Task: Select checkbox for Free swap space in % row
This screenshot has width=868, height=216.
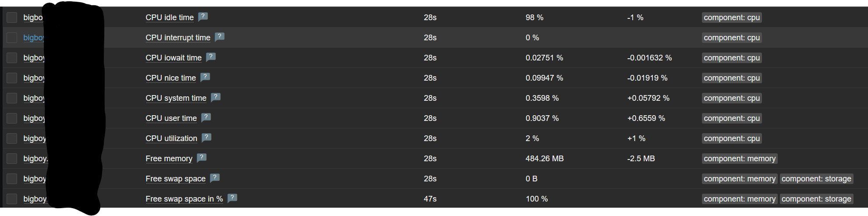Action: [12, 199]
